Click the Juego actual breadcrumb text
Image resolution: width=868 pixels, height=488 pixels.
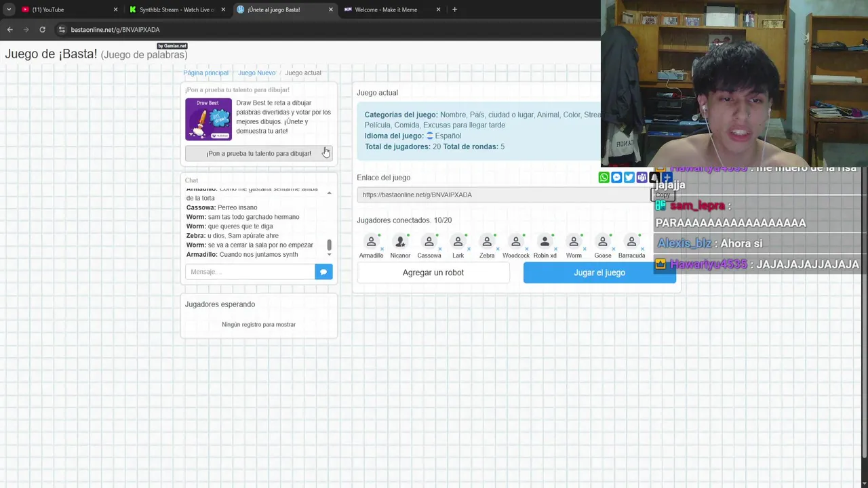(303, 73)
